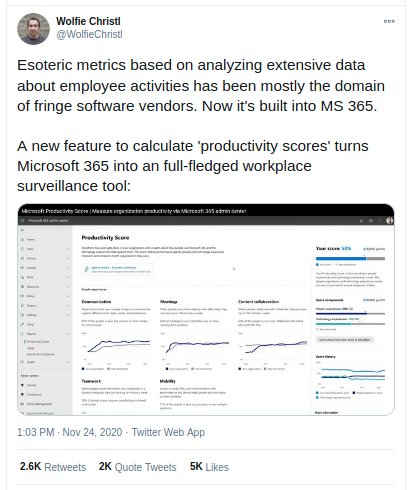Open the Quote Tweets list
The image size is (410, 490).
point(137,467)
